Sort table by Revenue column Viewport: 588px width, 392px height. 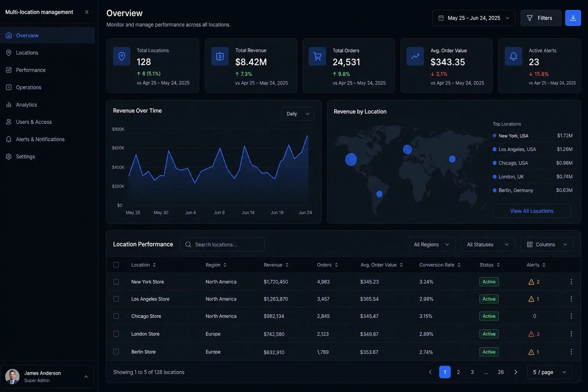tap(276, 265)
